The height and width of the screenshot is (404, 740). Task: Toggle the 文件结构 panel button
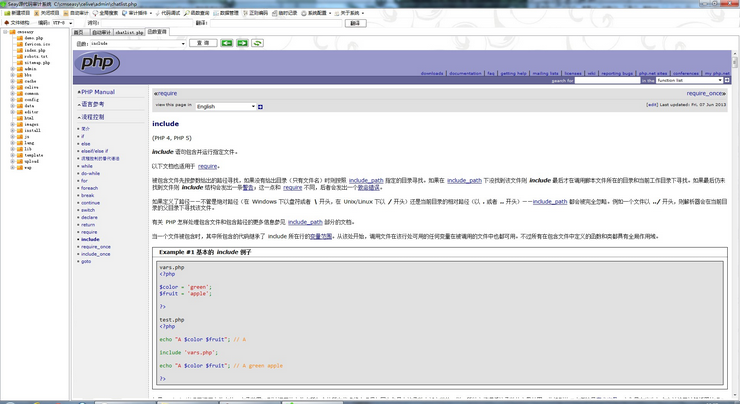click(x=17, y=23)
